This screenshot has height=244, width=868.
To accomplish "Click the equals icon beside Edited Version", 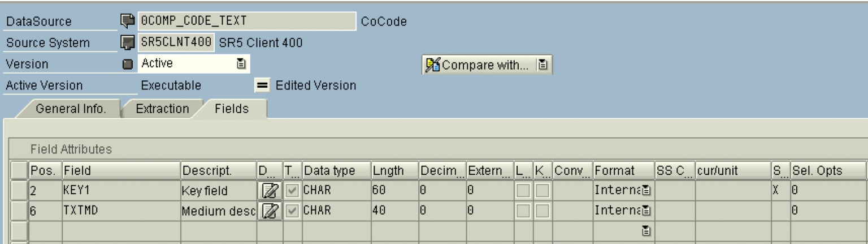I will click(x=262, y=85).
